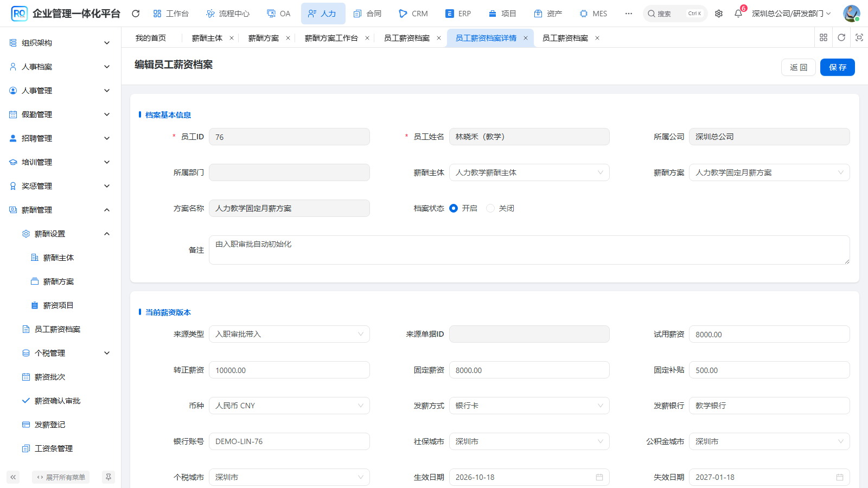Click the 转正薪资 input field

[289, 370]
